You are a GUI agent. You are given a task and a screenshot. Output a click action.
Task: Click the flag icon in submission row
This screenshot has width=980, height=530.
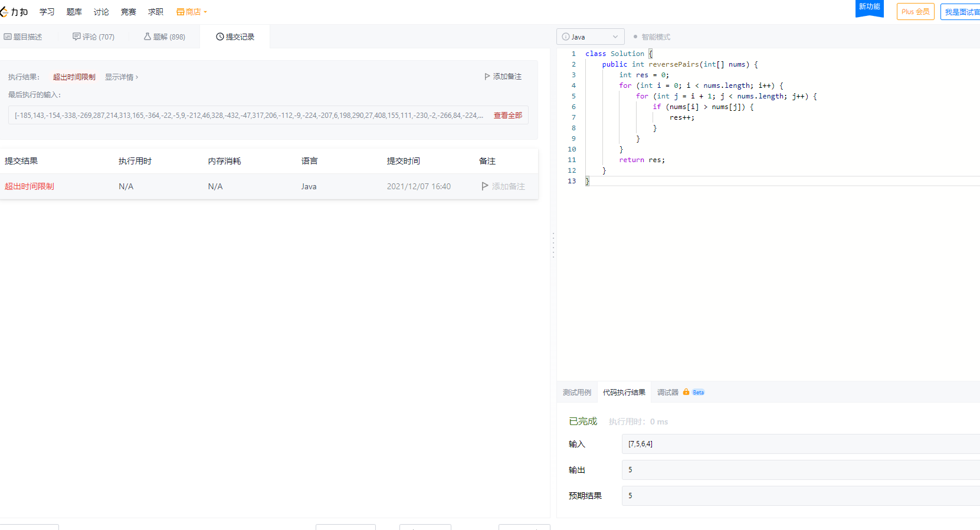pyautogui.click(x=485, y=186)
